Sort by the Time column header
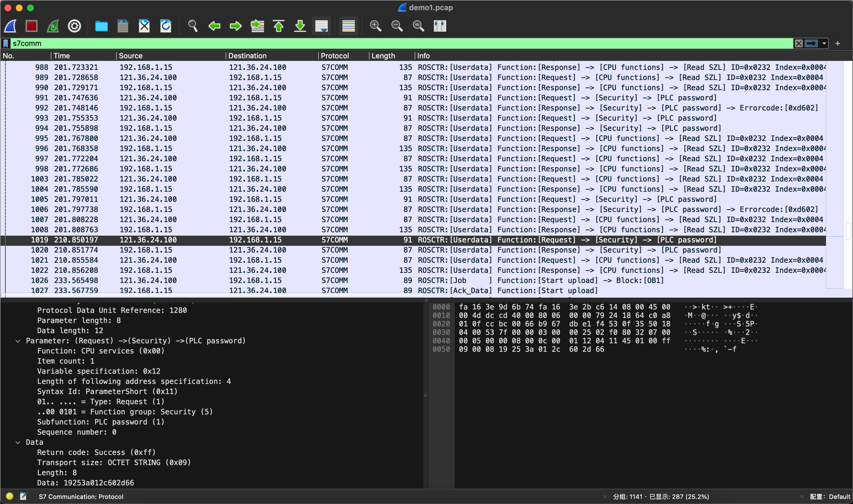 pyautogui.click(x=83, y=56)
